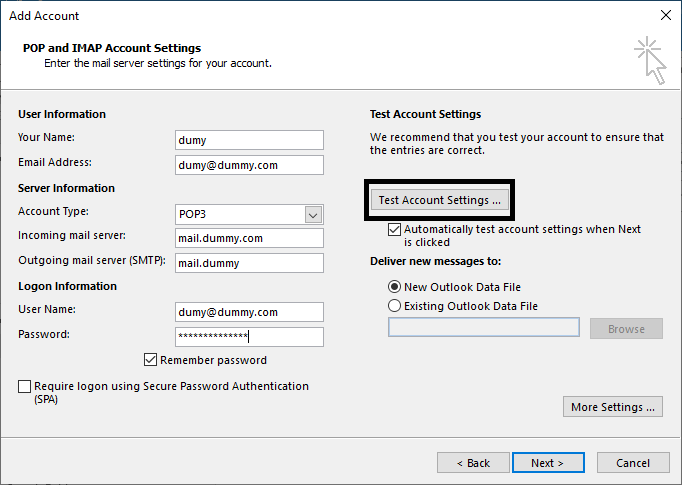Viewport: 682px width, 485px height.
Task: Click the 'POP and IMAP Account Settings' title
Action: [x=112, y=48]
